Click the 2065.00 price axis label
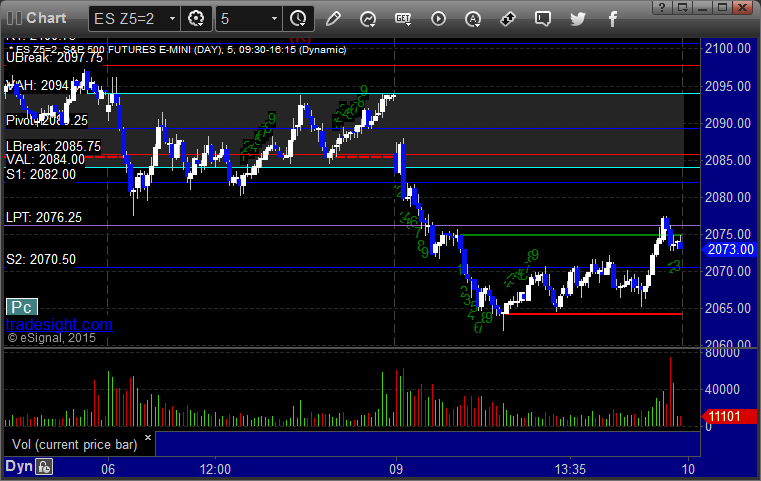Viewport: 761px width, 481px height. tap(728, 308)
